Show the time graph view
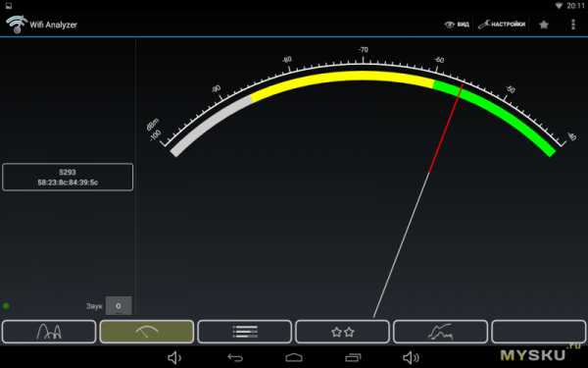Image resolution: width=588 pixels, height=368 pixels. [x=441, y=332]
